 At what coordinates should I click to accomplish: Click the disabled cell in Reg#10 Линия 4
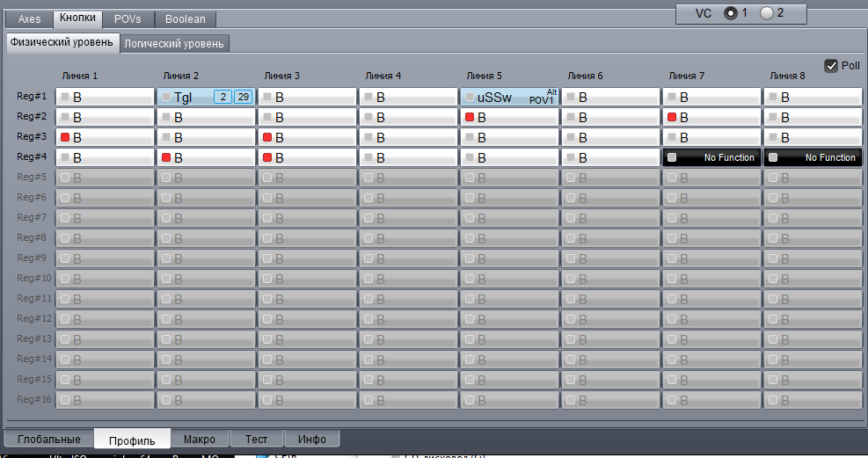tap(408, 279)
